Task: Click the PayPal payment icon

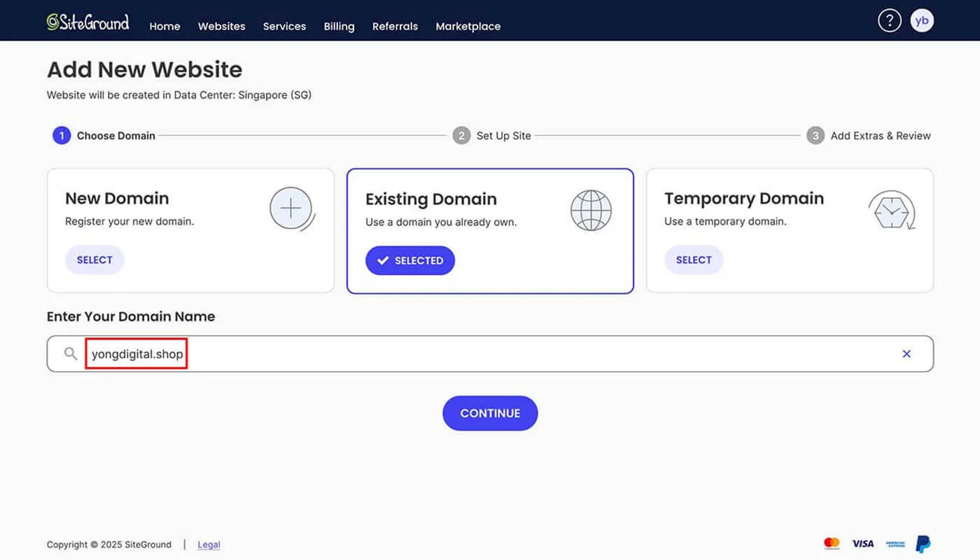Action: 922,543
